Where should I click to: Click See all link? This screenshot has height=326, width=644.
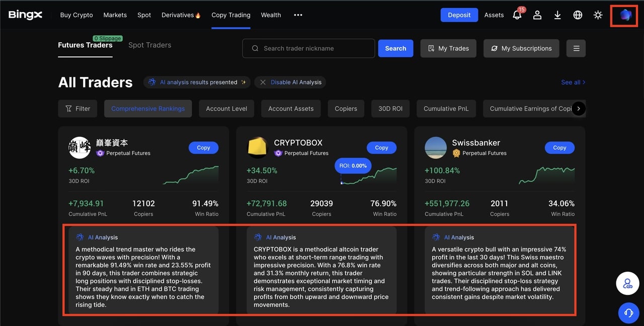[573, 82]
